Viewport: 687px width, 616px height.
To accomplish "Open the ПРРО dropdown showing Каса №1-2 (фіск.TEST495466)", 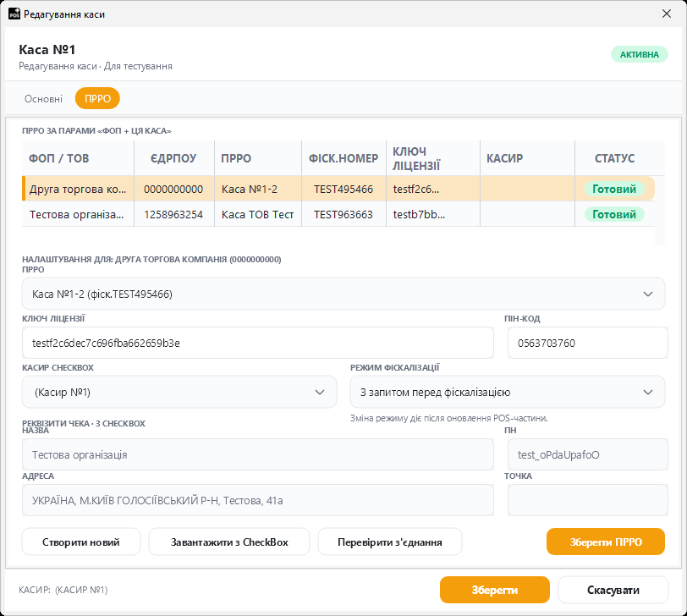I will coord(343,294).
